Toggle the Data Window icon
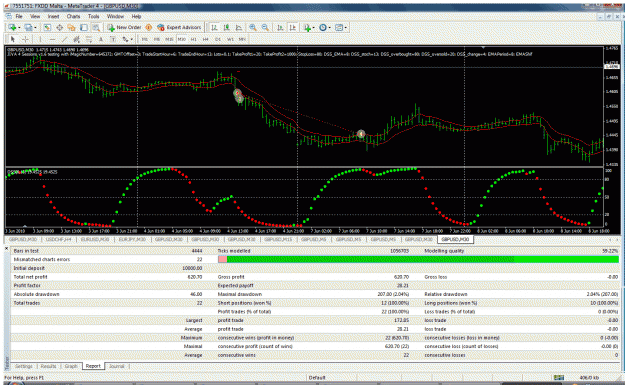The width and height of the screenshot is (625, 385). (59, 28)
